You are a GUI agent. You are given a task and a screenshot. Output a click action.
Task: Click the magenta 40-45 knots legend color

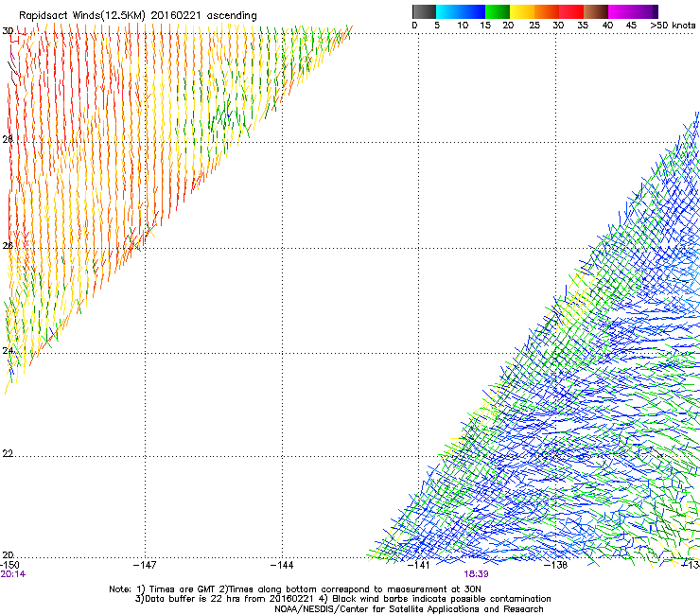click(621, 11)
